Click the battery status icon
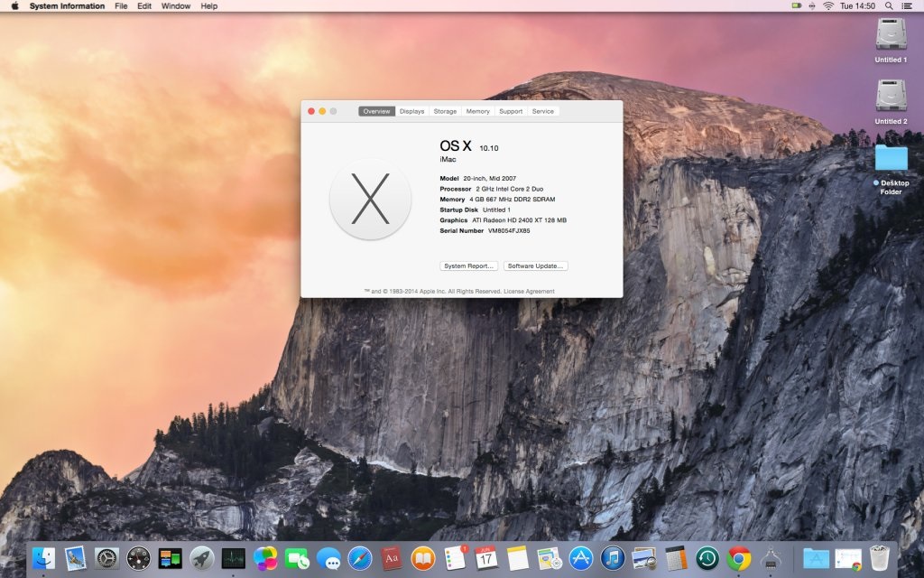The image size is (924, 578). point(797,6)
